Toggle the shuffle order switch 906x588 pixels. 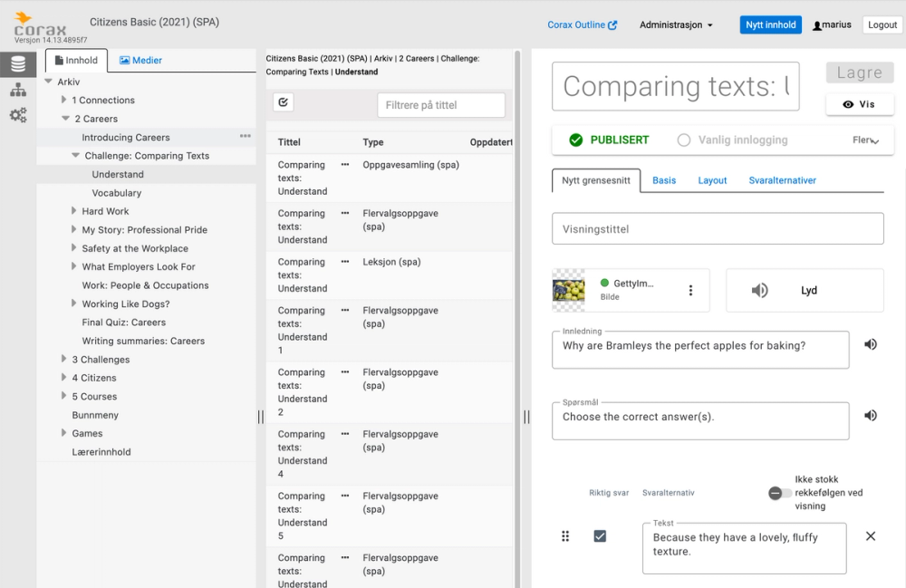[x=779, y=493]
